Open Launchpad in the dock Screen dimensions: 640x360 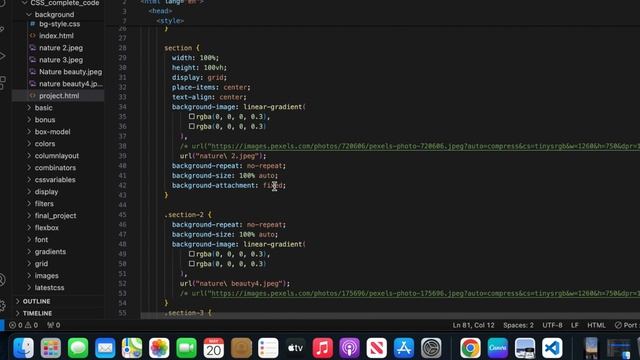pyautogui.click(x=51, y=348)
